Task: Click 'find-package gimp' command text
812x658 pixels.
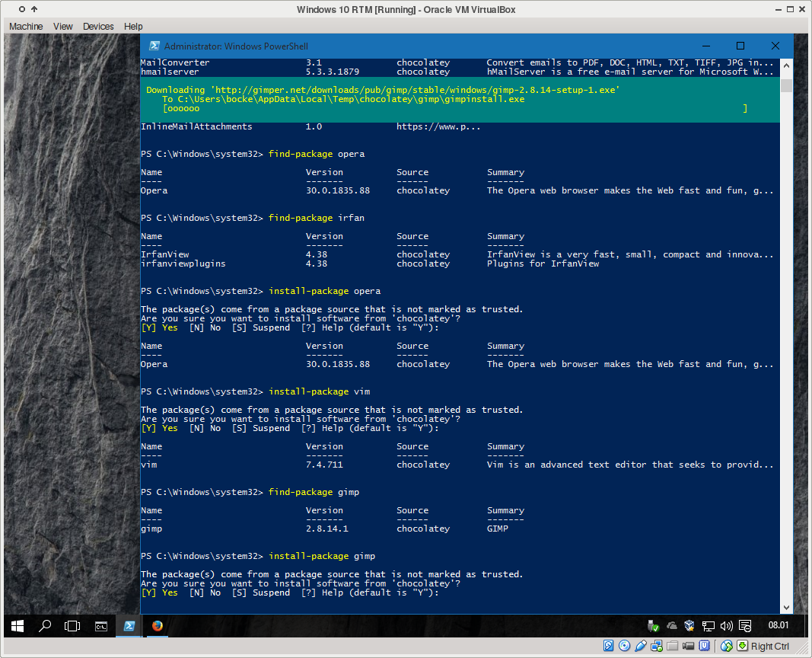Action: pyautogui.click(x=314, y=492)
